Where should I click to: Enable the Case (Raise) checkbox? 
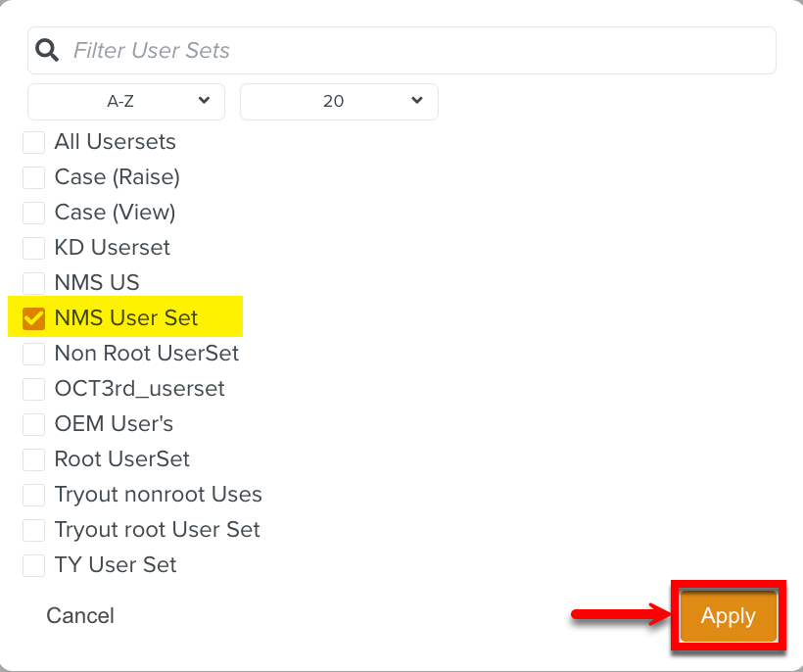34,177
